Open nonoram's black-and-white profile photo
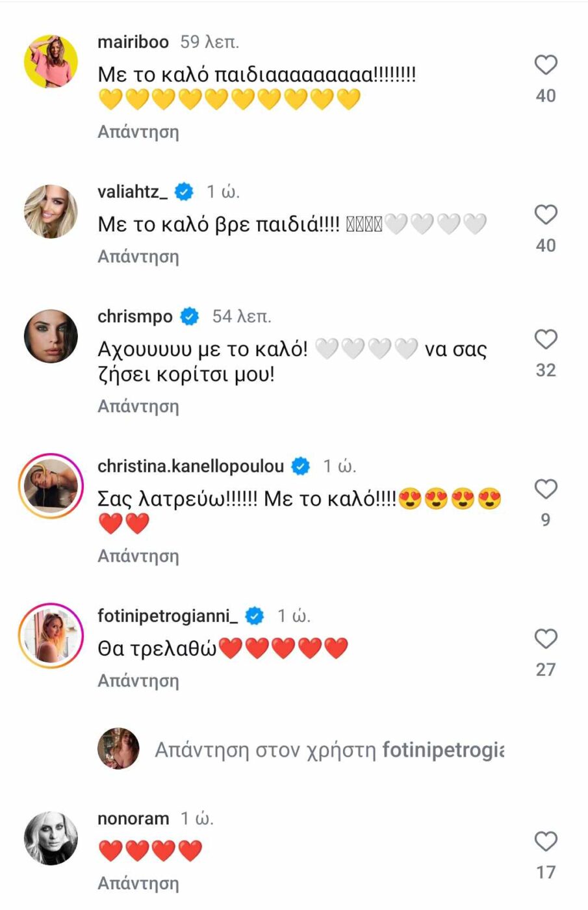 pos(51,838)
